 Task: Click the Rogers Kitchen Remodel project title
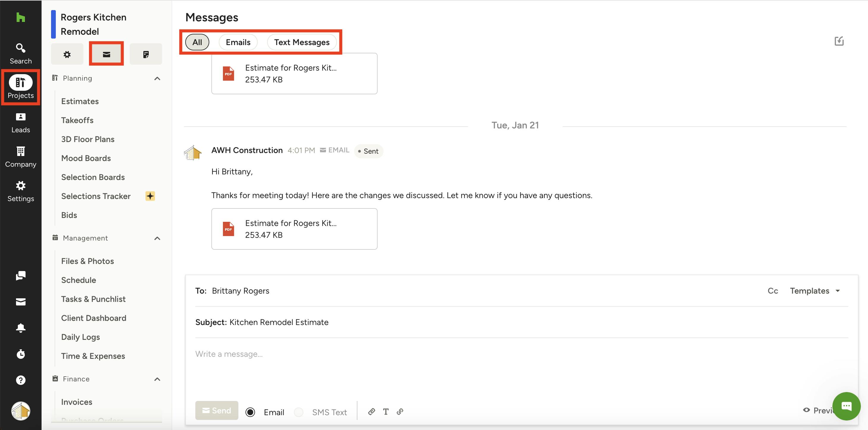93,24
